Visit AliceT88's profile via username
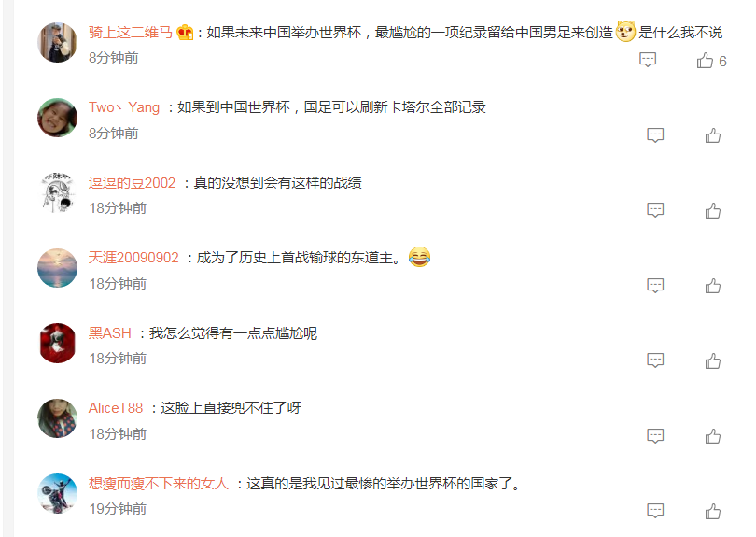This screenshot has width=756, height=537. 116,408
